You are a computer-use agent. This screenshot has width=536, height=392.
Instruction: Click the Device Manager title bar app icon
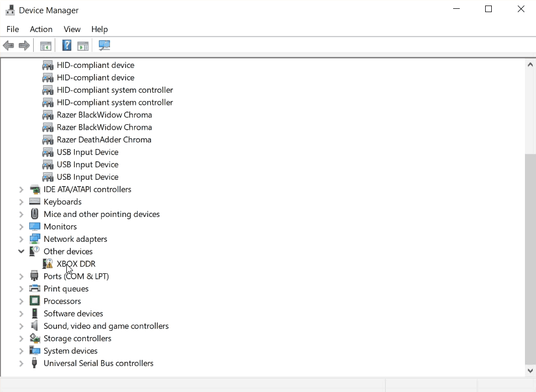point(10,10)
